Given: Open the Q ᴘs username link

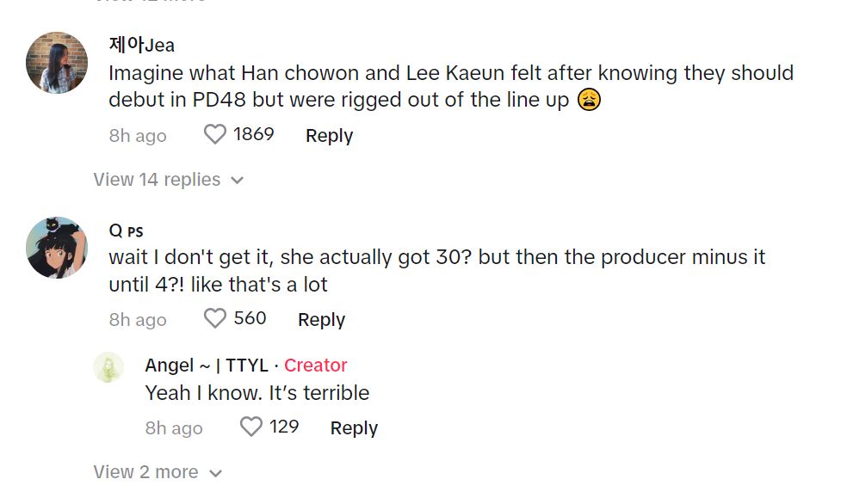Looking at the screenshot, I should pyautogui.click(x=126, y=230).
